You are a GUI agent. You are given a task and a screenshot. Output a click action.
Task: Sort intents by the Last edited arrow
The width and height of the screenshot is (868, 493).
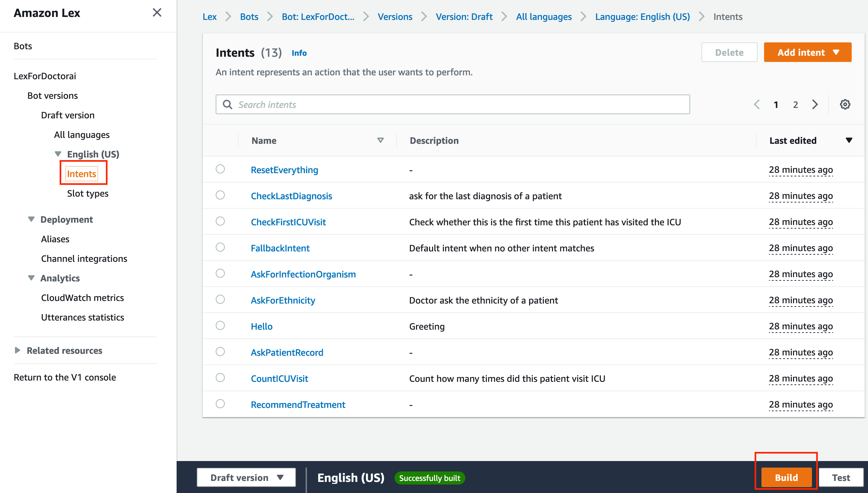point(849,140)
